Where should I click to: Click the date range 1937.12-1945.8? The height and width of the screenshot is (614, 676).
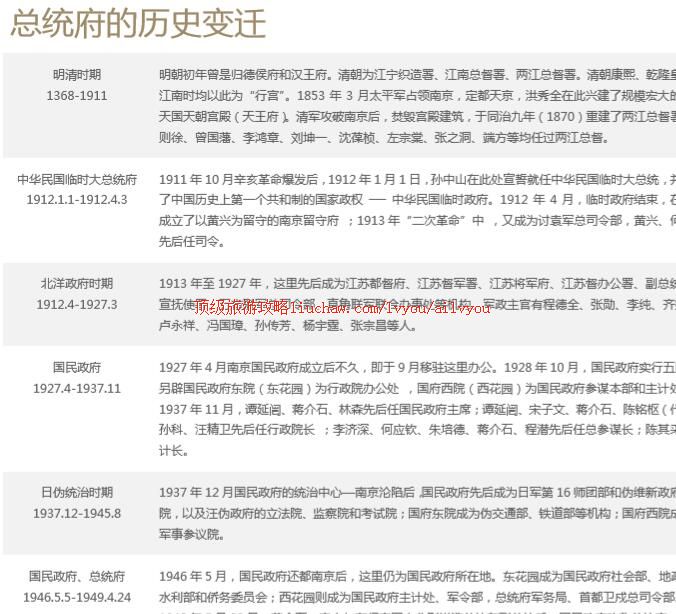[x=77, y=513]
